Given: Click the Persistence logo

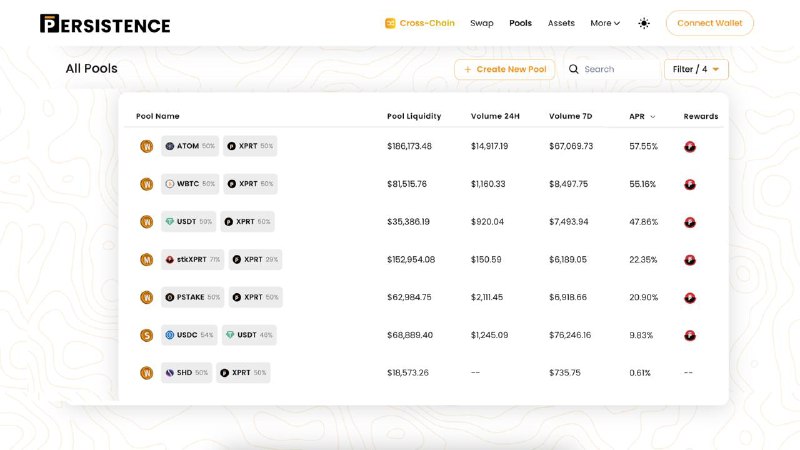Looking at the screenshot, I should [105, 24].
